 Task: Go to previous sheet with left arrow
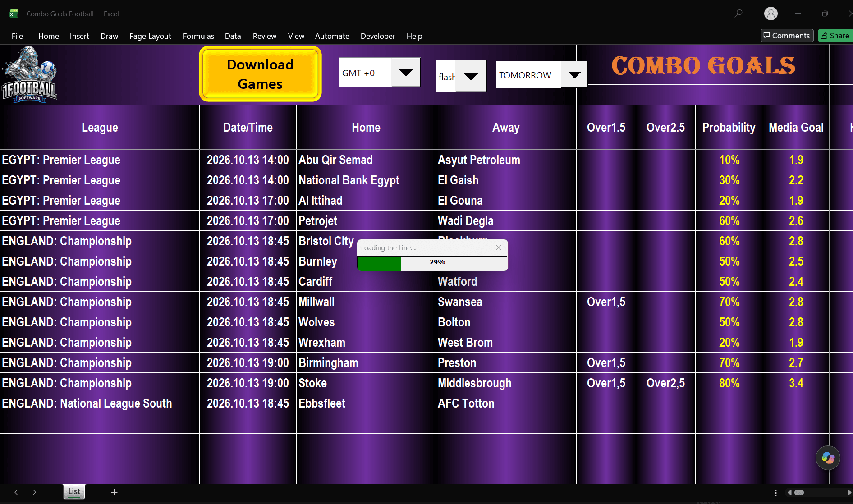(x=16, y=492)
